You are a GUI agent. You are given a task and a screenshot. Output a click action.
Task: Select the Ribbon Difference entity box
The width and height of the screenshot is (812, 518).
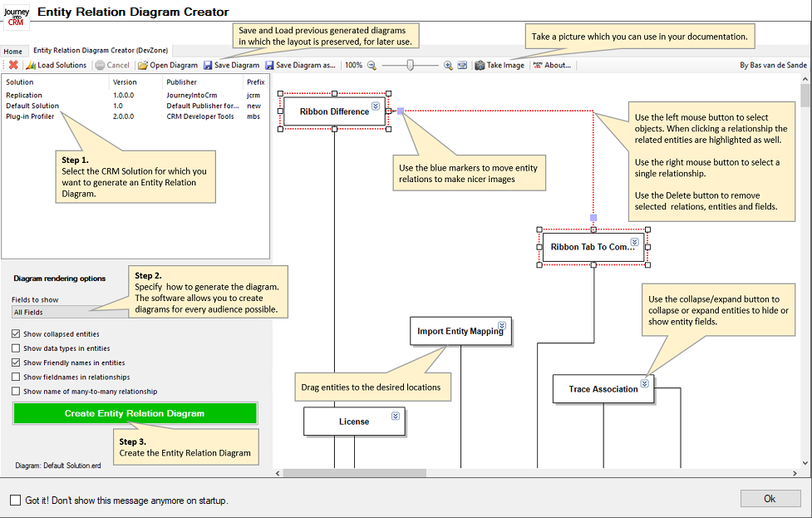point(335,111)
